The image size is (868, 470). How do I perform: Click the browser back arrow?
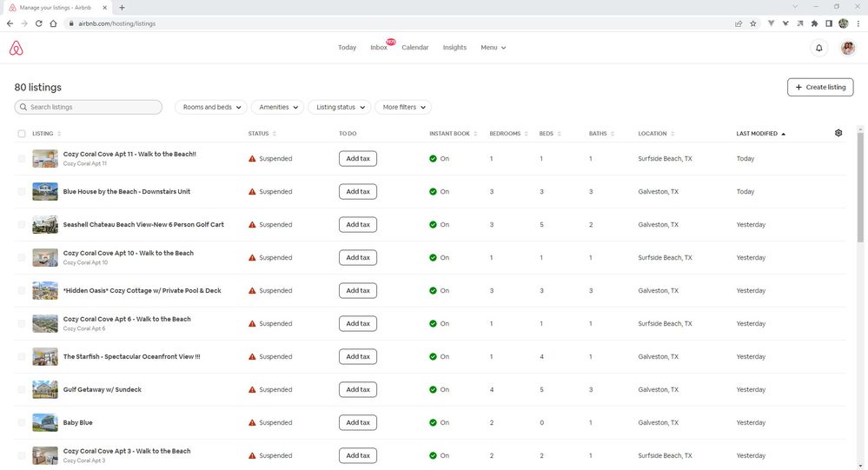pyautogui.click(x=10, y=23)
